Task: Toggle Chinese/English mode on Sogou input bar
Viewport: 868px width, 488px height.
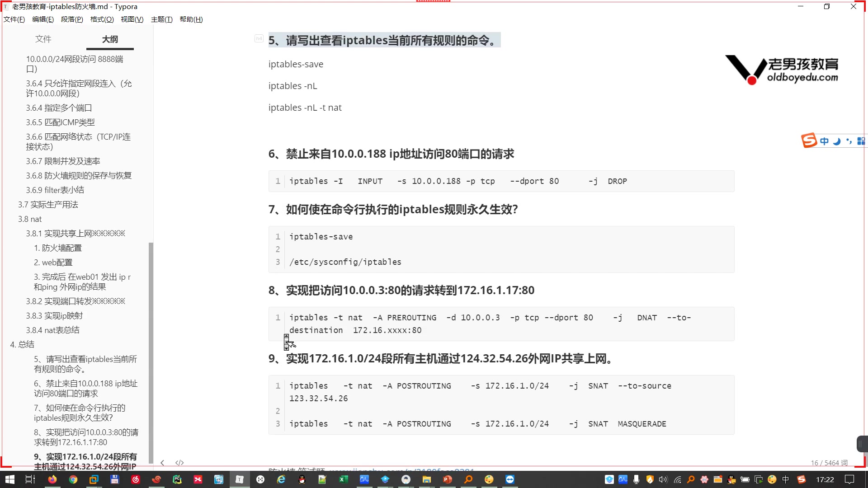Action: (x=825, y=141)
